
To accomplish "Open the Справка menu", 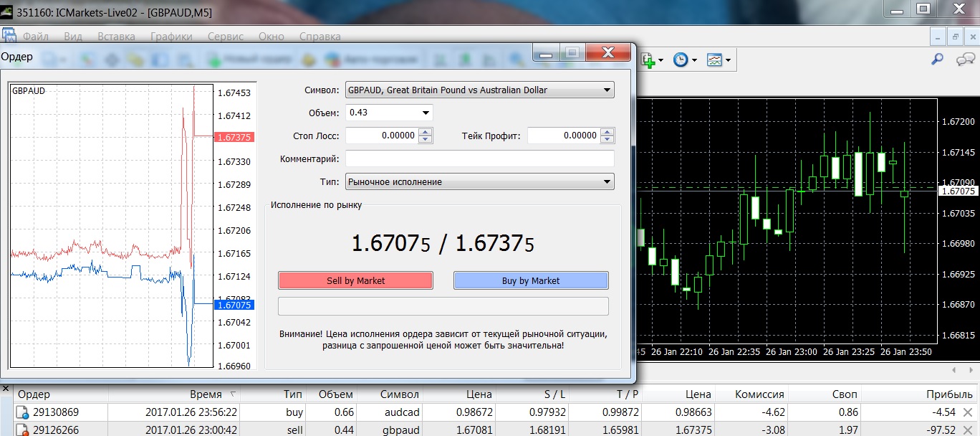I will click(320, 37).
